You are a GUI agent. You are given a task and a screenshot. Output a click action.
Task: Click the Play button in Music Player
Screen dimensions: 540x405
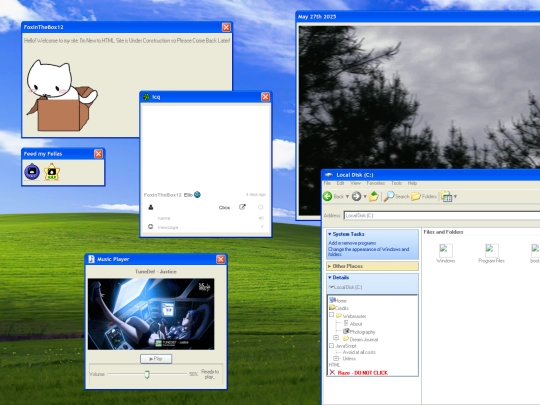tap(156, 359)
